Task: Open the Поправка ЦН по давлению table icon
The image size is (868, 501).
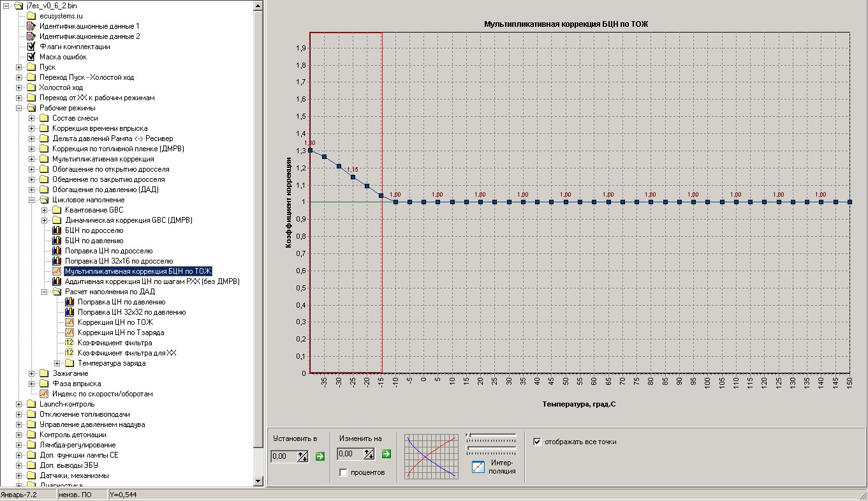Action: click(x=70, y=302)
